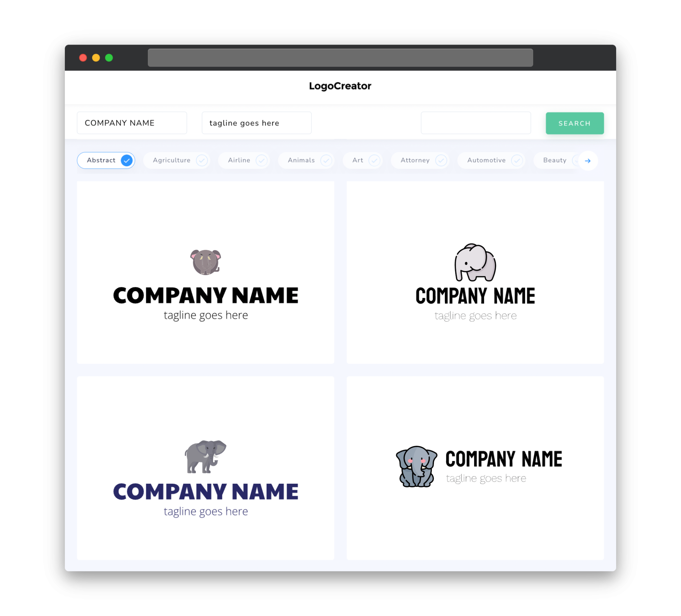Toggle the Animals category filter
The height and width of the screenshot is (616, 681).
[307, 160]
